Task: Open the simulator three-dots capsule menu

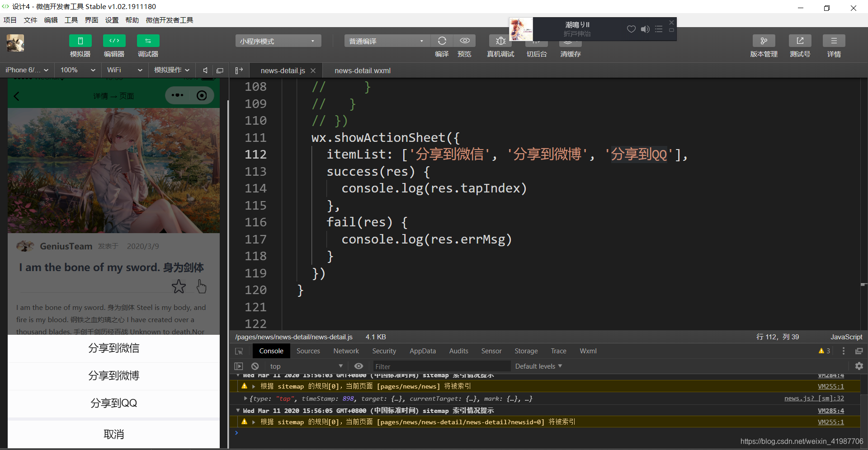Action: coord(177,95)
